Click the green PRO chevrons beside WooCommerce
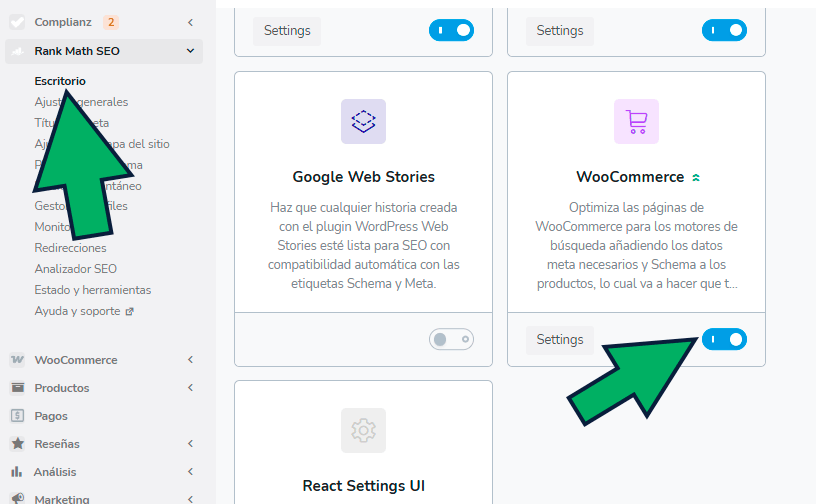This screenshot has height=504, width=816. (x=696, y=178)
